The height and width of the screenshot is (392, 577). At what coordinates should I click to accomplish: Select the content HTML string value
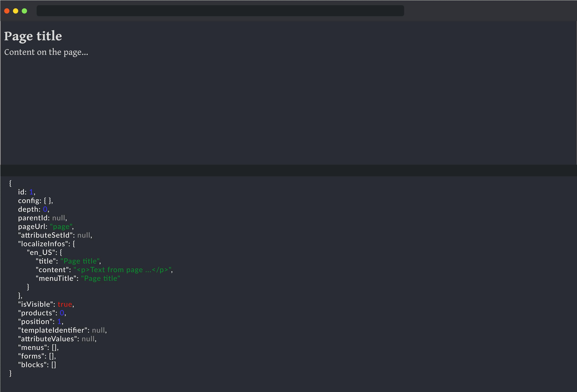[123, 270]
